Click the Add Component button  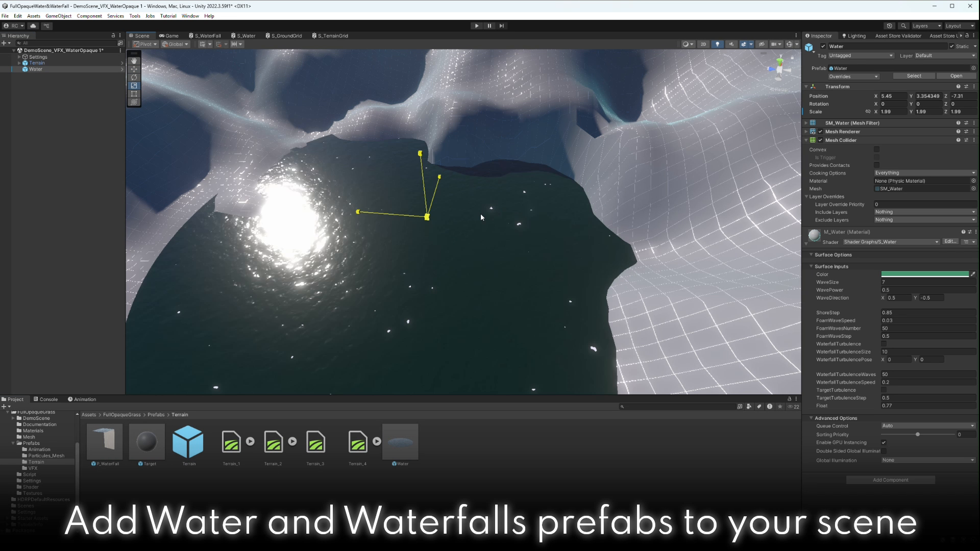(x=890, y=480)
